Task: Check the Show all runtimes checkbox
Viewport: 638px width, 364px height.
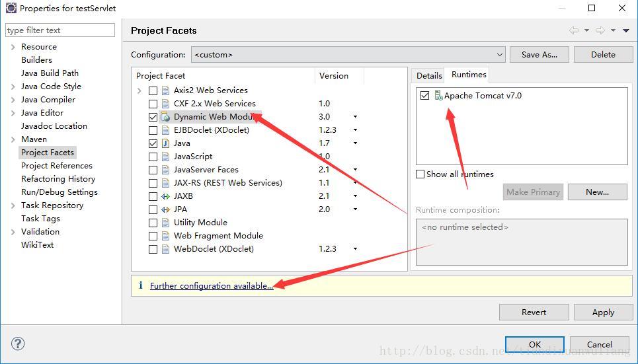Action: coord(420,174)
